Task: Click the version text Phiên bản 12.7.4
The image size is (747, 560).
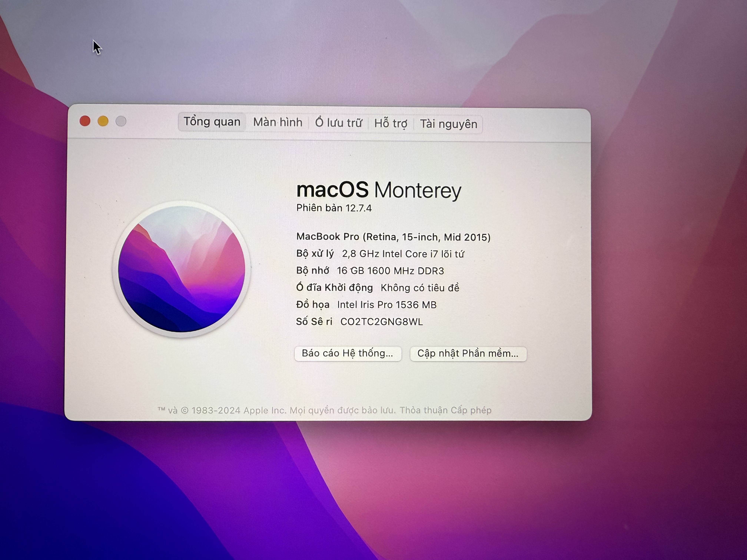Action: [x=334, y=208]
